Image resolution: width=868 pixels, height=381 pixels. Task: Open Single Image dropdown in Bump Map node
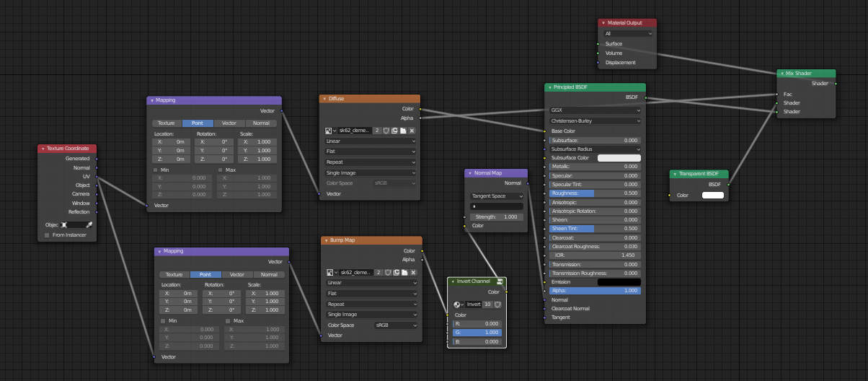(x=372, y=315)
